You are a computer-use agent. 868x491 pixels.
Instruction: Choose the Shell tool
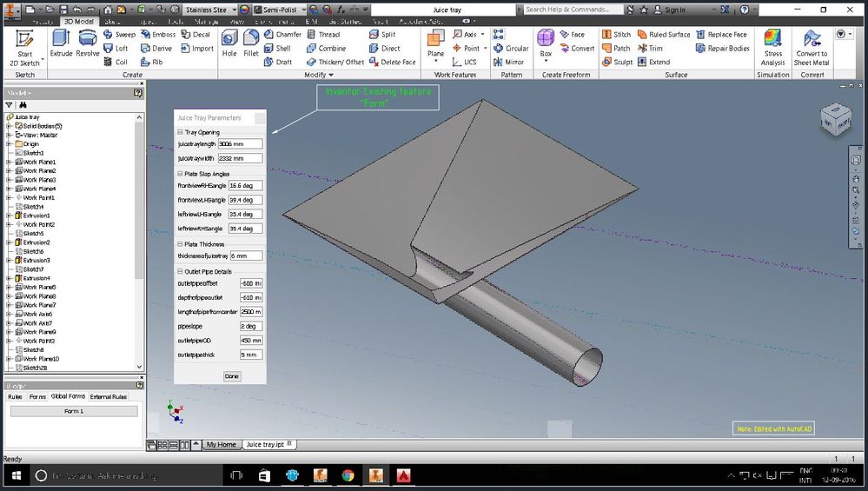pyautogui.click(x=277, y=48)
